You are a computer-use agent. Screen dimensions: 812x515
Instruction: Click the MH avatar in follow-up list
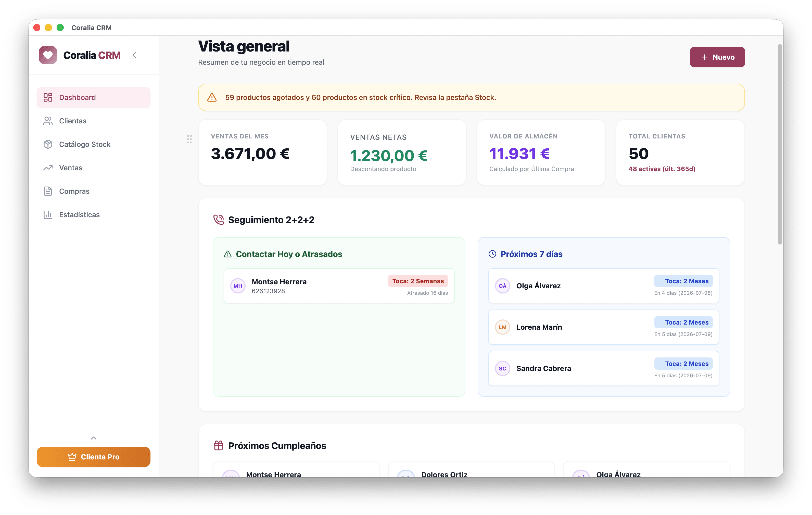click(238, 286)
